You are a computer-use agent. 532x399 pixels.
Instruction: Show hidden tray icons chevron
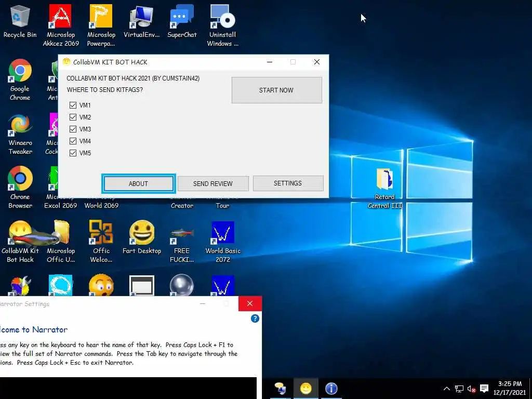point(447,389)
